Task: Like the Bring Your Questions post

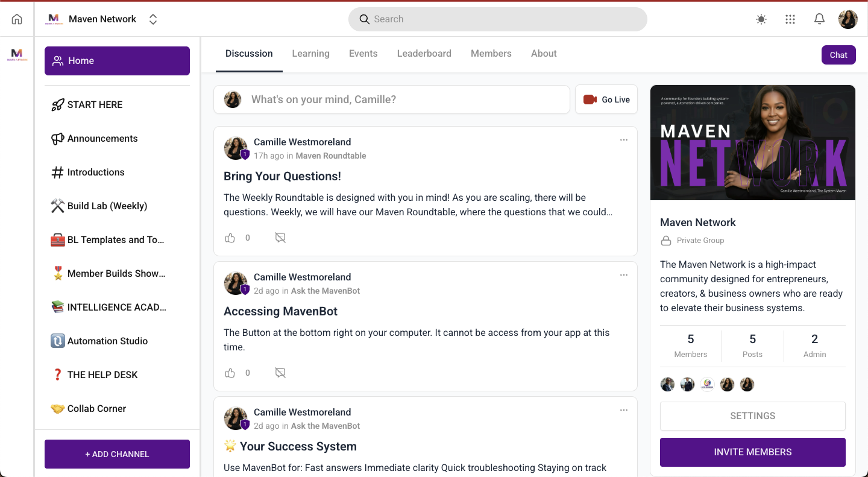Action: (x=230, y=238)
